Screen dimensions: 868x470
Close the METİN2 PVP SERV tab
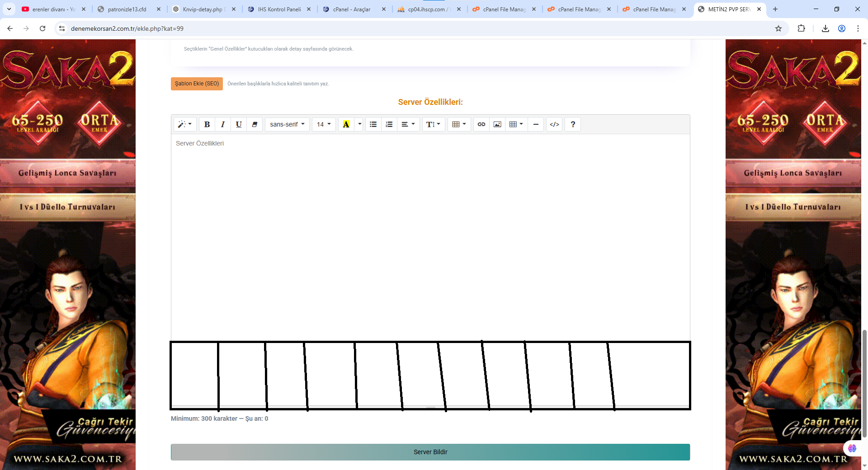pos(759,9)
